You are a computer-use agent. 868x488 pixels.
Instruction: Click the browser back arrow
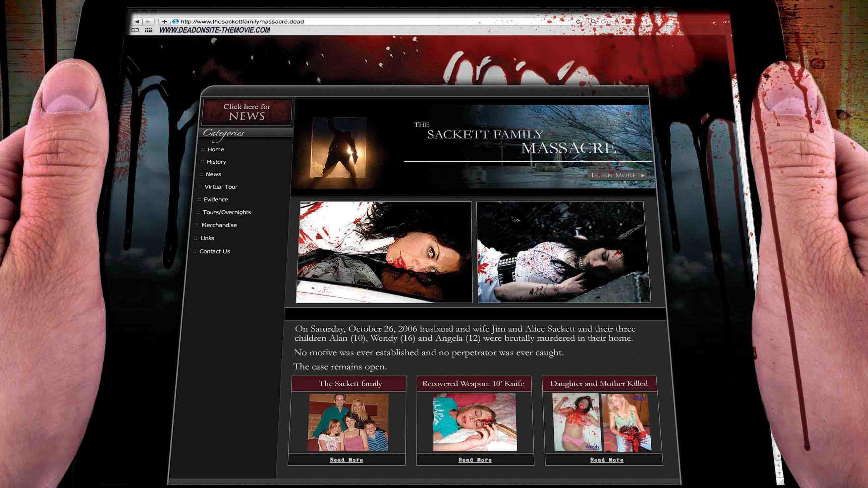(137, 22)
